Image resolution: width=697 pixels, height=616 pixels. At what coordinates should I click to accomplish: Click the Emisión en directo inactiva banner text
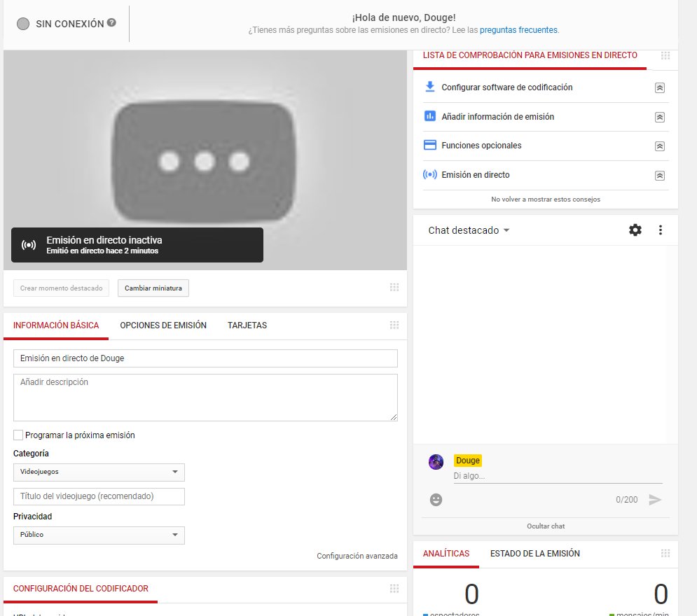pos(104,240)
